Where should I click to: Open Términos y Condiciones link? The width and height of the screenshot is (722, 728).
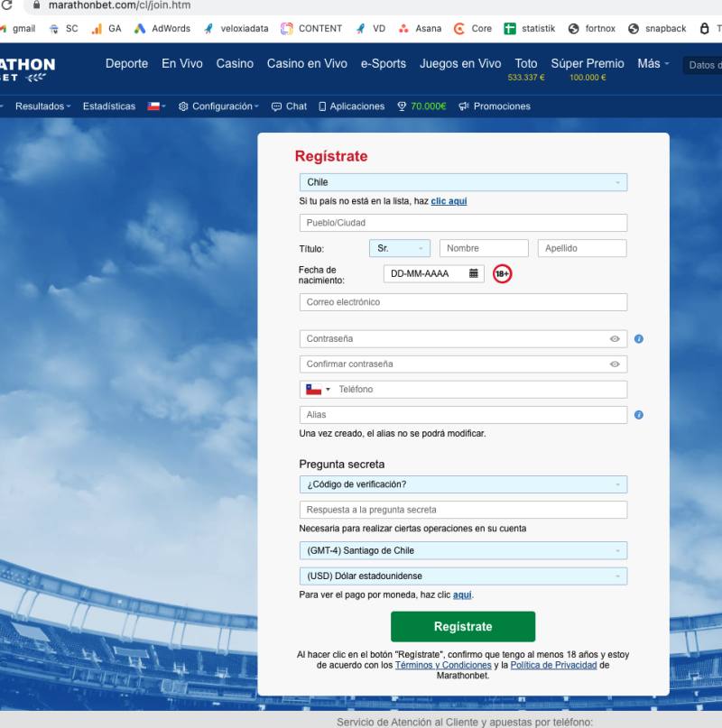click(x=443, y=666)
